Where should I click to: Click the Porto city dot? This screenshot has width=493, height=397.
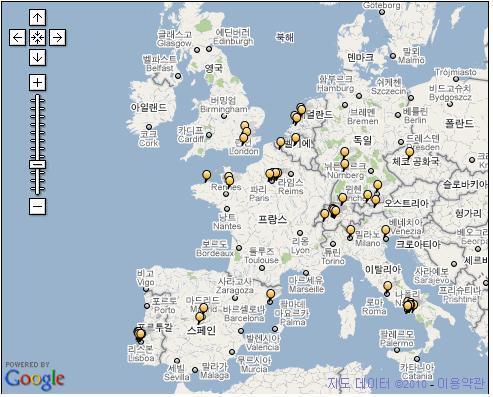[x=147, y=306]
